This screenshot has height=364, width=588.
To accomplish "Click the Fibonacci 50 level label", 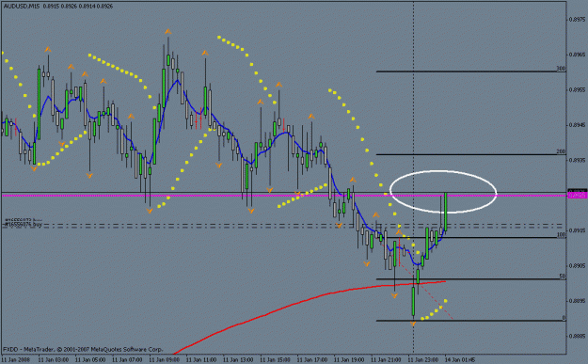I will point(563,277).
